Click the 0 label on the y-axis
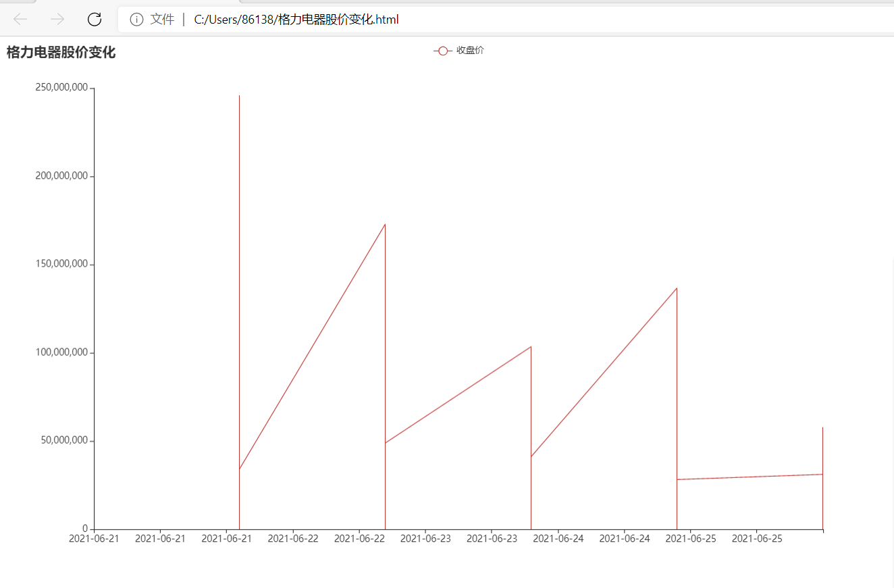The width and height of the screenshot is (894, 588). coord(85,529)
